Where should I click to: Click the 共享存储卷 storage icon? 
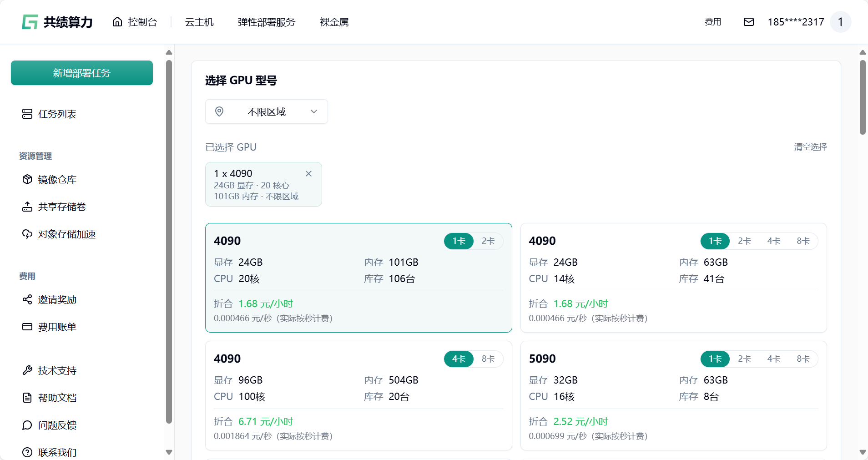pyautogui.click(x=27, y=207)
